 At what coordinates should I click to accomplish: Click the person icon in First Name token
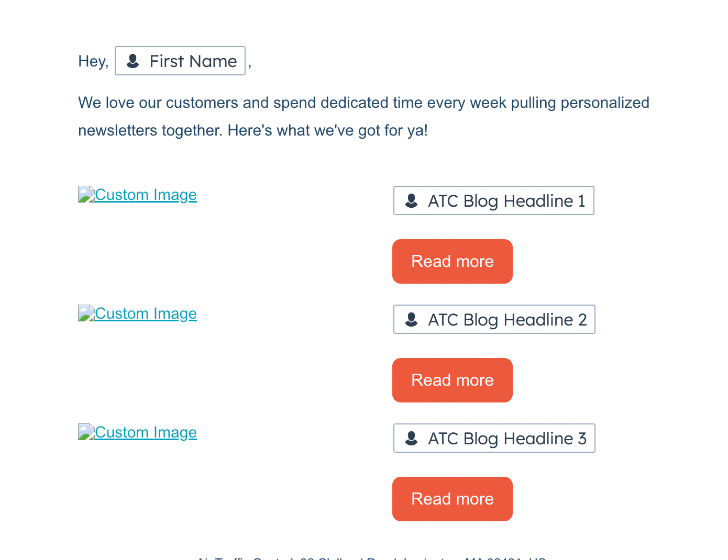tap(133, 61)
